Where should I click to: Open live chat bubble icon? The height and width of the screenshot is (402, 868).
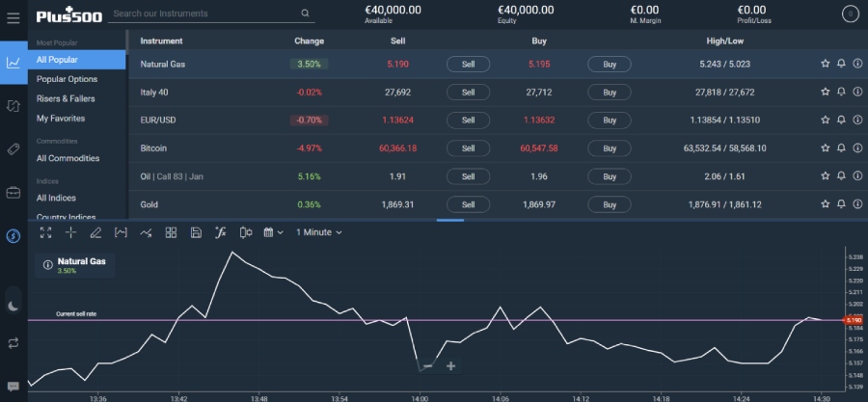pyautogui.click(x=14, y=387)
